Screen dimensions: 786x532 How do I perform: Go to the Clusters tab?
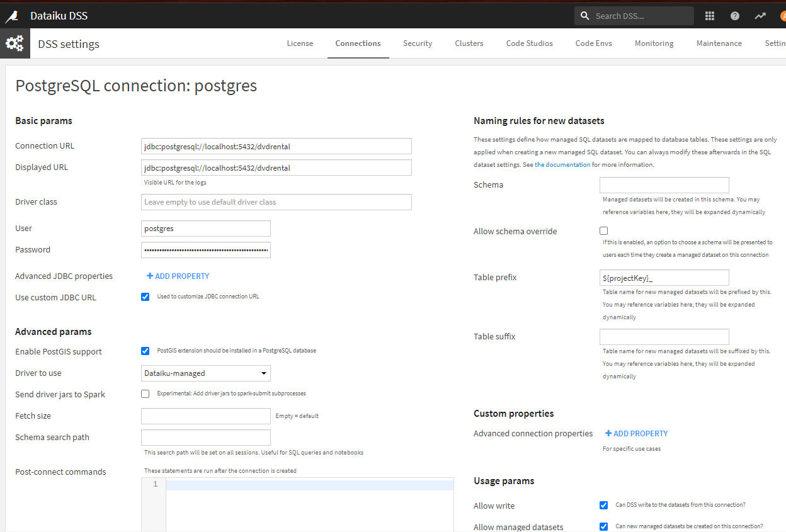[469, 43]
